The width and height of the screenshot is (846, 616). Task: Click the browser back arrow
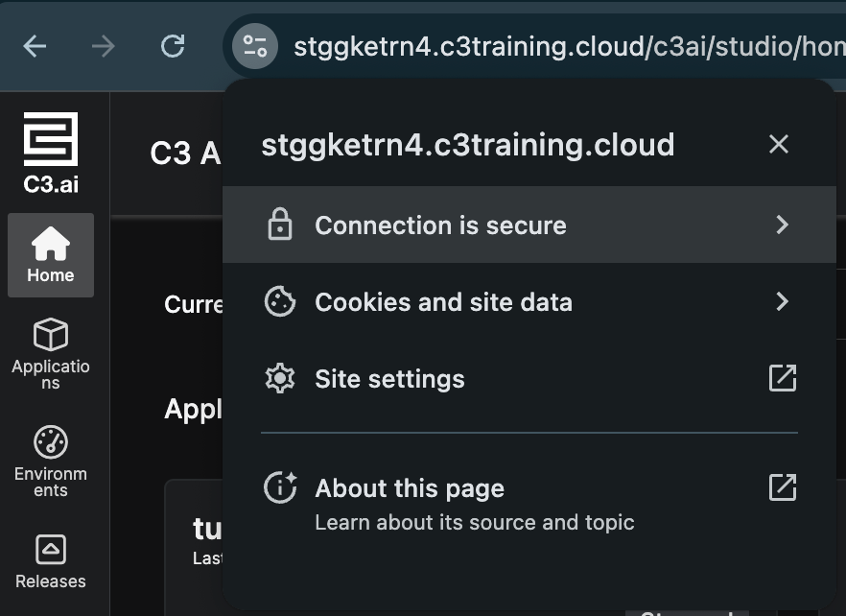click(35, 46)
